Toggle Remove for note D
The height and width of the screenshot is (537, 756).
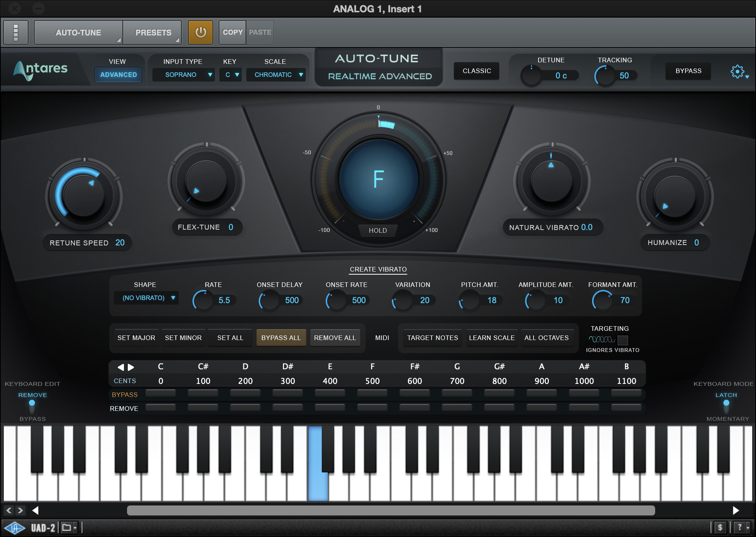(245, 407)
